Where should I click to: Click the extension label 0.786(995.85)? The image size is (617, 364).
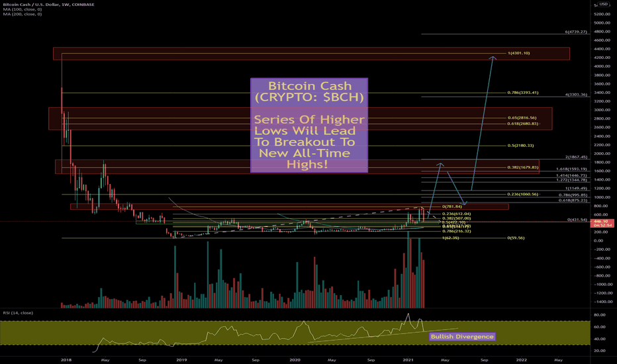[573, 195]
